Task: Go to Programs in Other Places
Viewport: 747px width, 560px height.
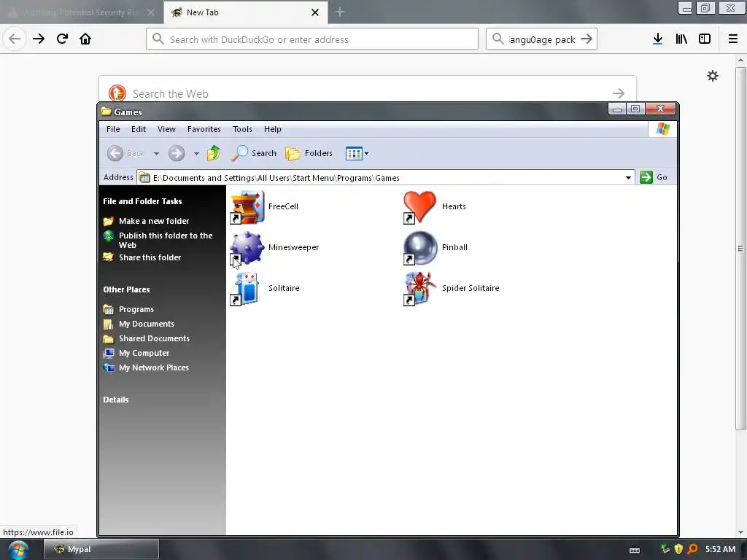Action: click(x=136, y=309)
